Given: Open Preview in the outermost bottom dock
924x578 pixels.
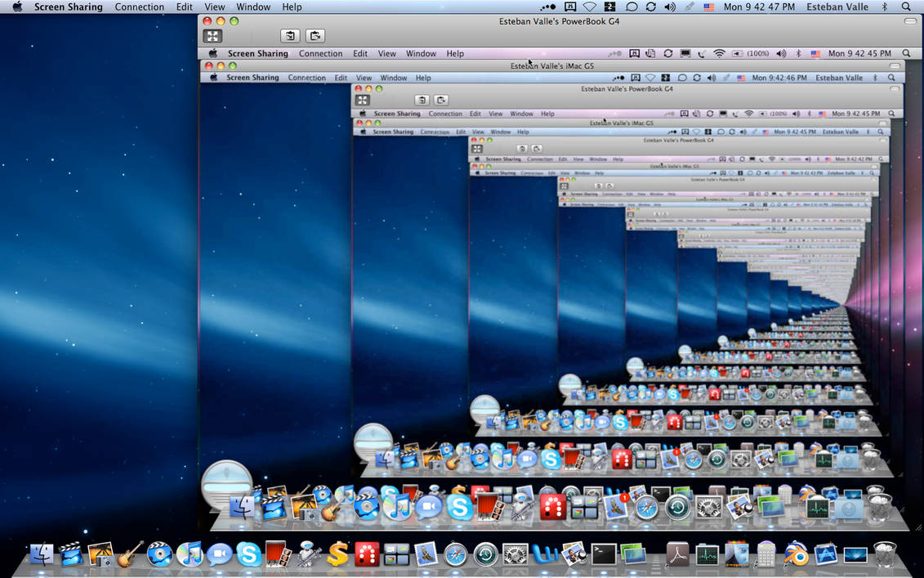Looking at the screenshot, I should [x=574, y=554].
